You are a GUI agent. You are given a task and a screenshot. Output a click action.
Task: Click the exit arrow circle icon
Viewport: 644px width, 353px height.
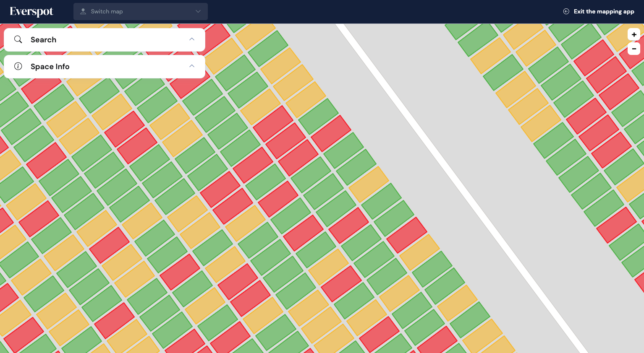tap(566, 12)
